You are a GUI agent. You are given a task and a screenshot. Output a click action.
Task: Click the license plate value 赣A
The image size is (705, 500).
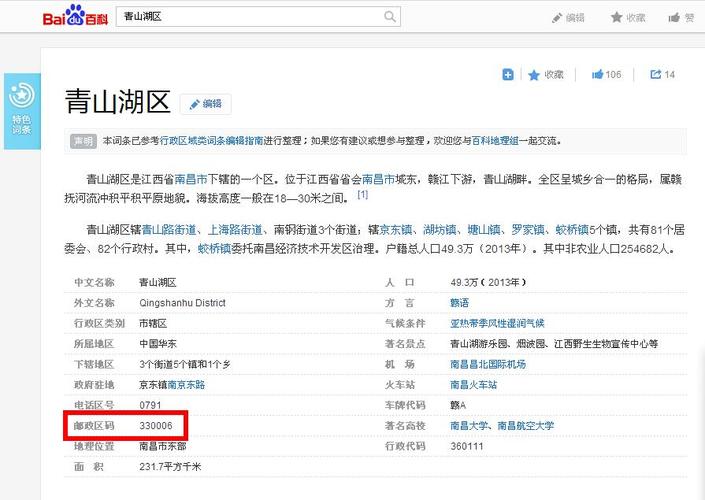click(458, 405)
